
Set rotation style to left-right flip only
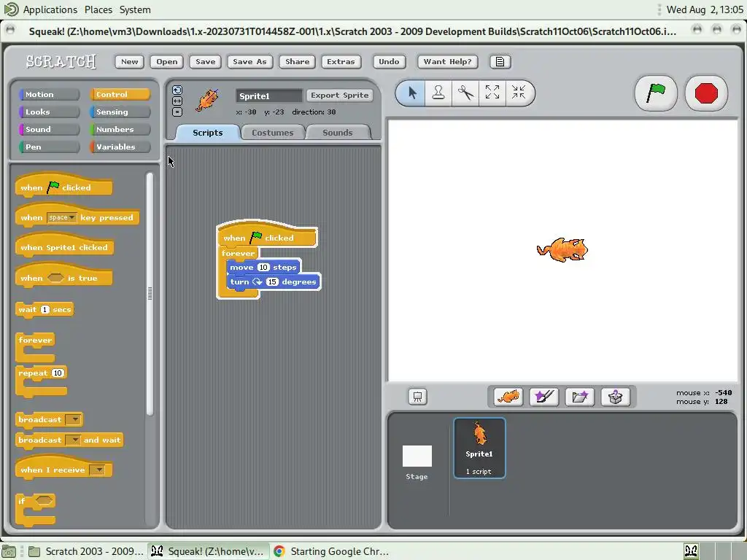[x=177, y=101]
